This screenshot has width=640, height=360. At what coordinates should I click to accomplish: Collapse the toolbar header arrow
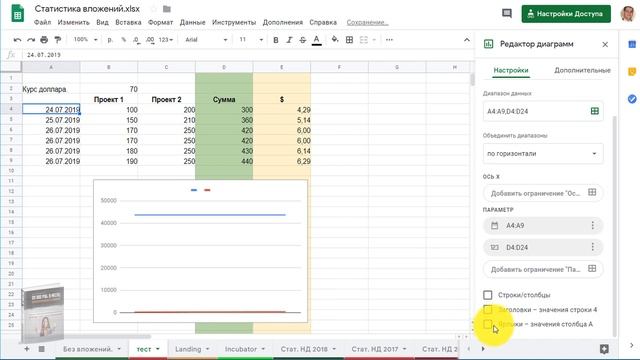[467, 40]
